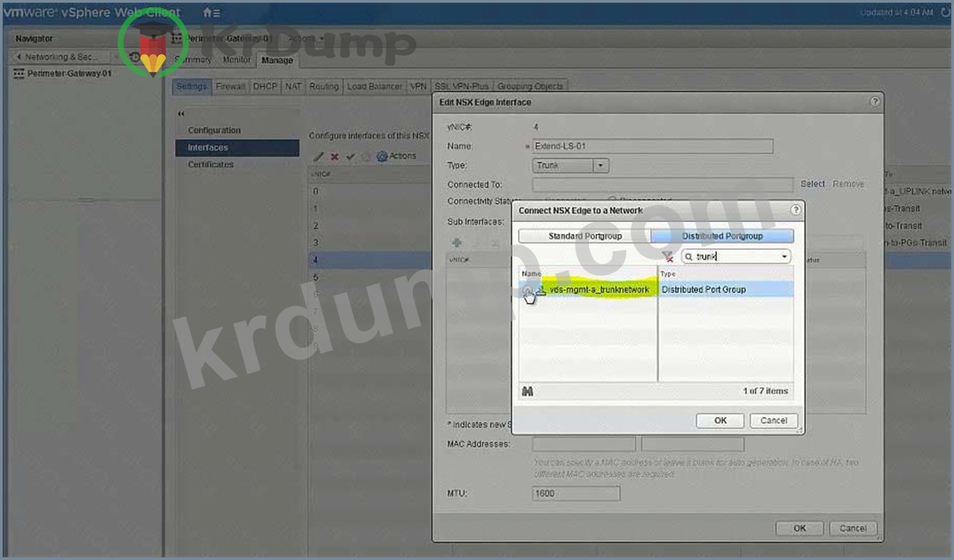
Task: Click the Remove link for Connected To
Action: (848, 184)
